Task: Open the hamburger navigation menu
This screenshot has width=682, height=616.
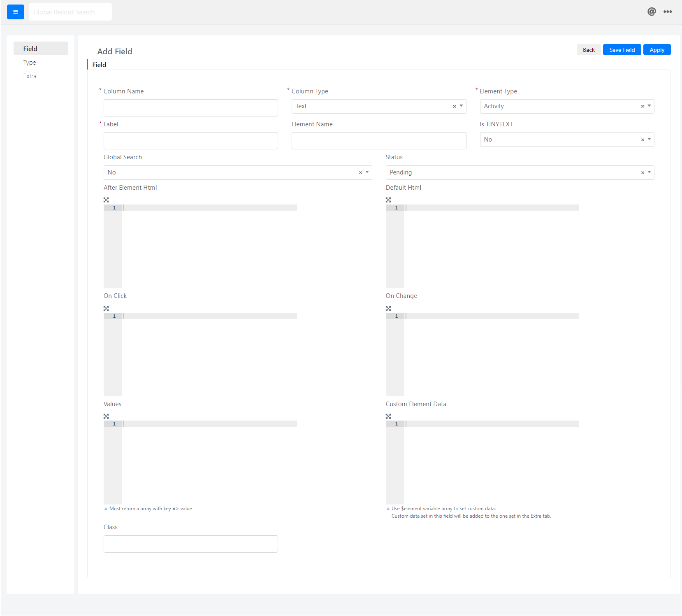Action: (x=16, y=12)
